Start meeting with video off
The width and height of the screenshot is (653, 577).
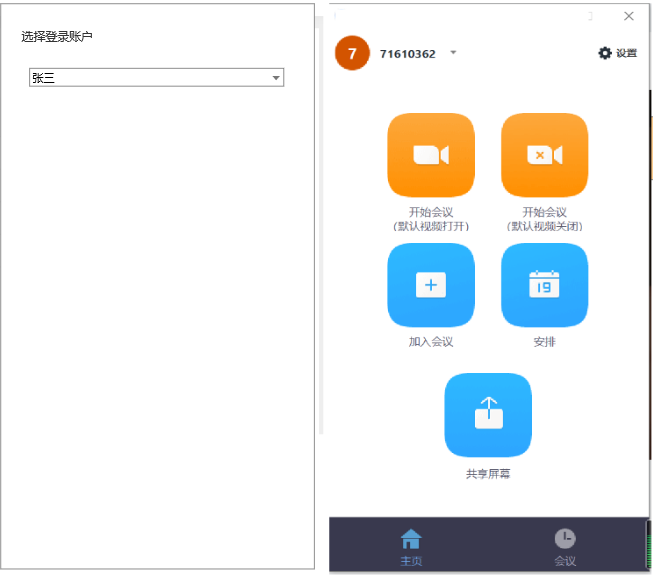(x=544, y=155)
